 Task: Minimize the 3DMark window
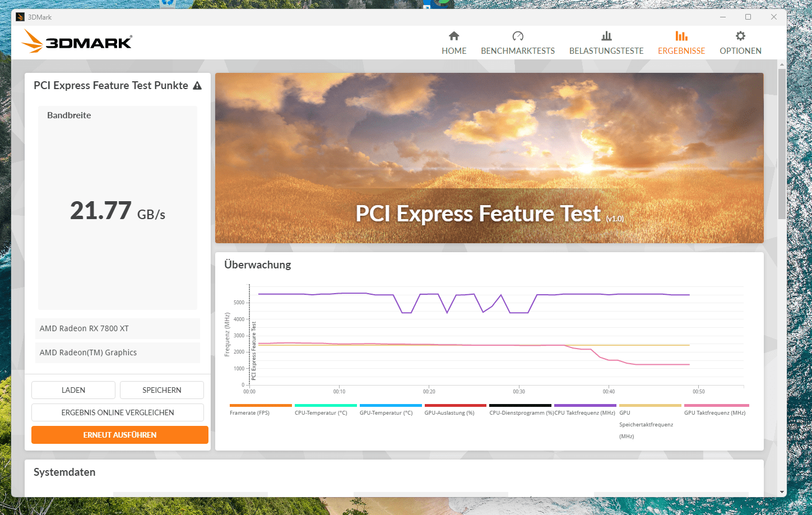point(722,17)
